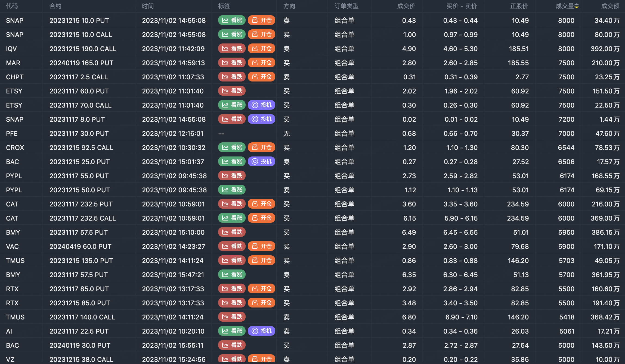Click timestamp 2023/11/02 11:42:09

click(x=173, y=49)
